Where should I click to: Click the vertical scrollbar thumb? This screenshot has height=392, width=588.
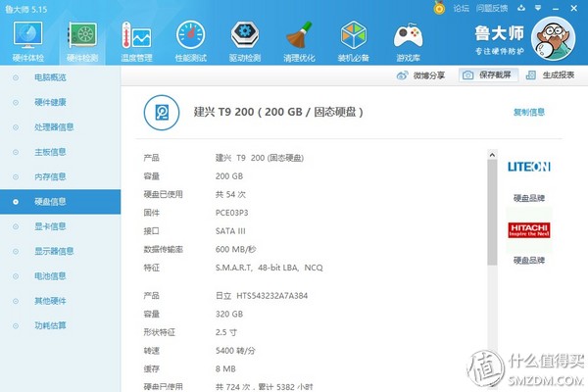492,213
